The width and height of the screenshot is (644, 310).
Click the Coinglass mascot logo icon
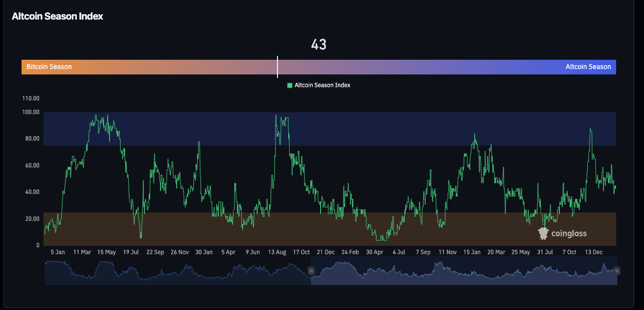[543, 233]
